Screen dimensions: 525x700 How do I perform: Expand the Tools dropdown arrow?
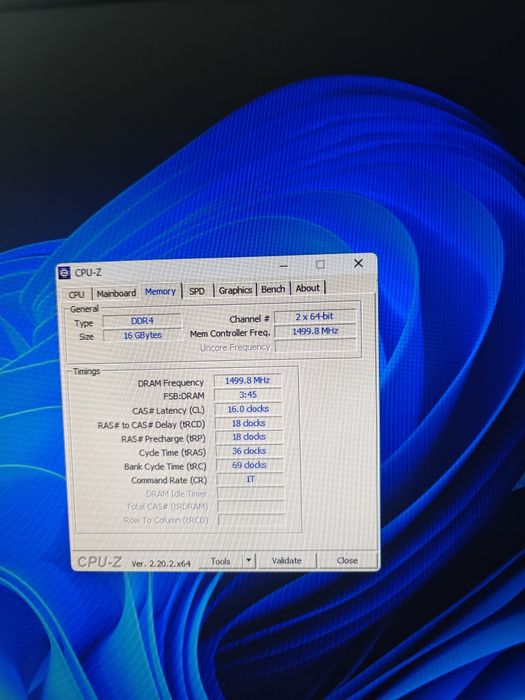click(249, 561)
